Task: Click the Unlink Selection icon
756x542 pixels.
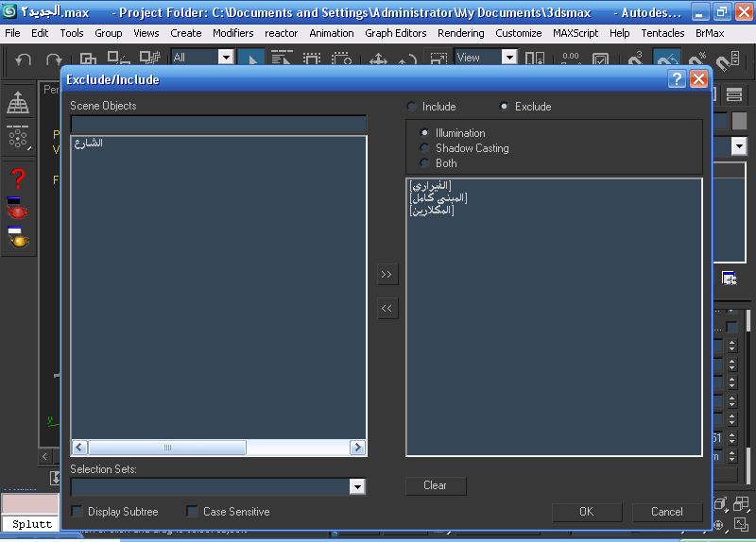Action: tap(119, 59)
